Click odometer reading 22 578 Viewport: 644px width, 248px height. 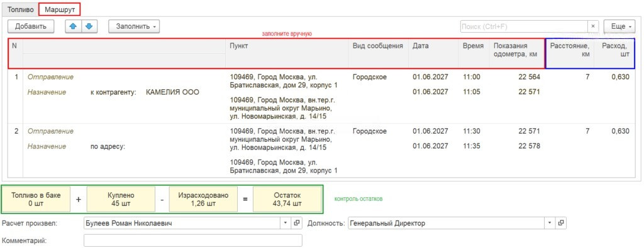click(x=529, y=146)
